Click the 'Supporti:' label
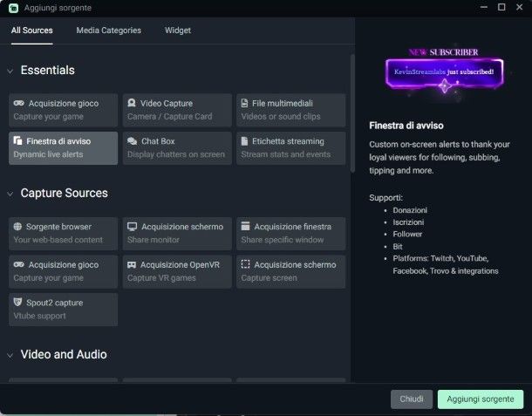Viewport: 532px width, 416px height. [385, 198]
